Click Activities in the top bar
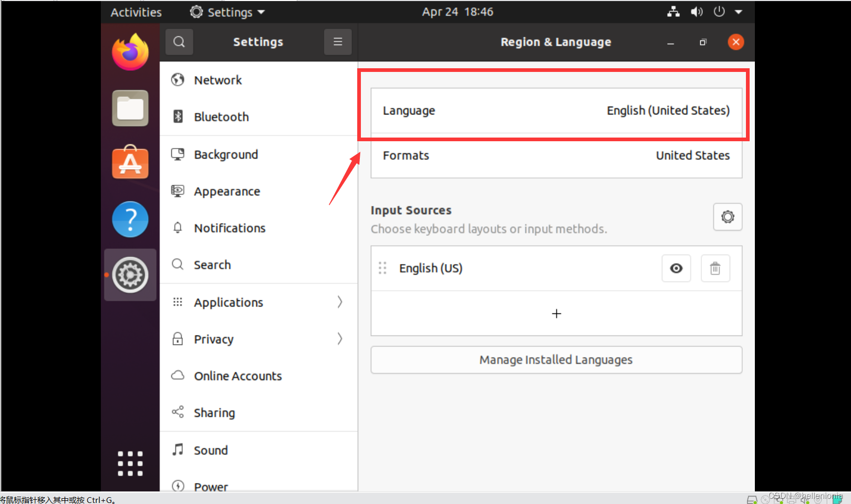851x504 pixels. pos(135,12)
